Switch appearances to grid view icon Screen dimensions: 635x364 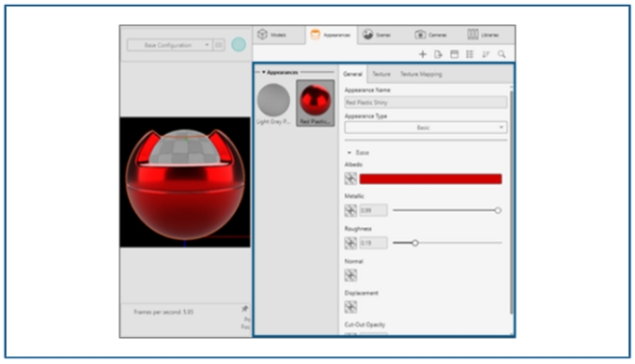[470, 54]
